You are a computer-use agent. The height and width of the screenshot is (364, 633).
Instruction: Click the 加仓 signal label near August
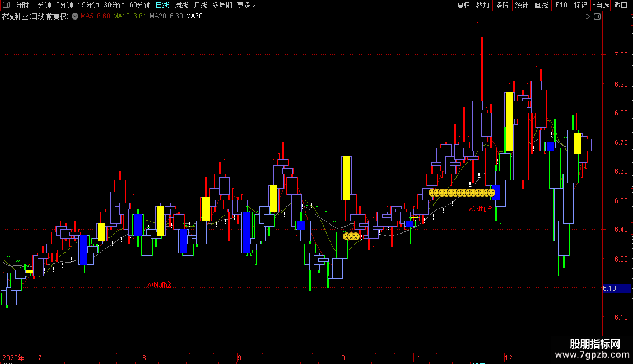pos(160,285)
